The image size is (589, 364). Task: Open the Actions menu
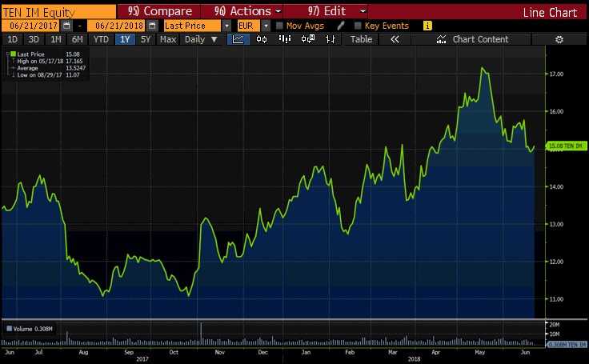click(x=247, y=11)
